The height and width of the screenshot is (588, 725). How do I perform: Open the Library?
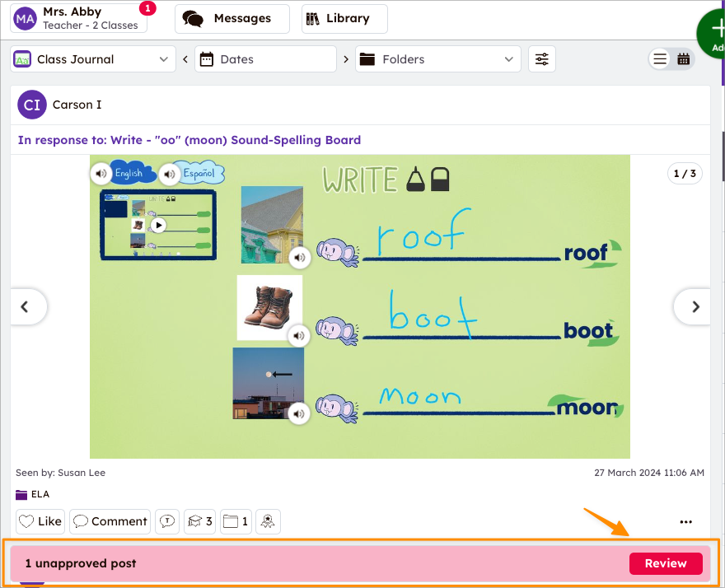pos(344,18)
